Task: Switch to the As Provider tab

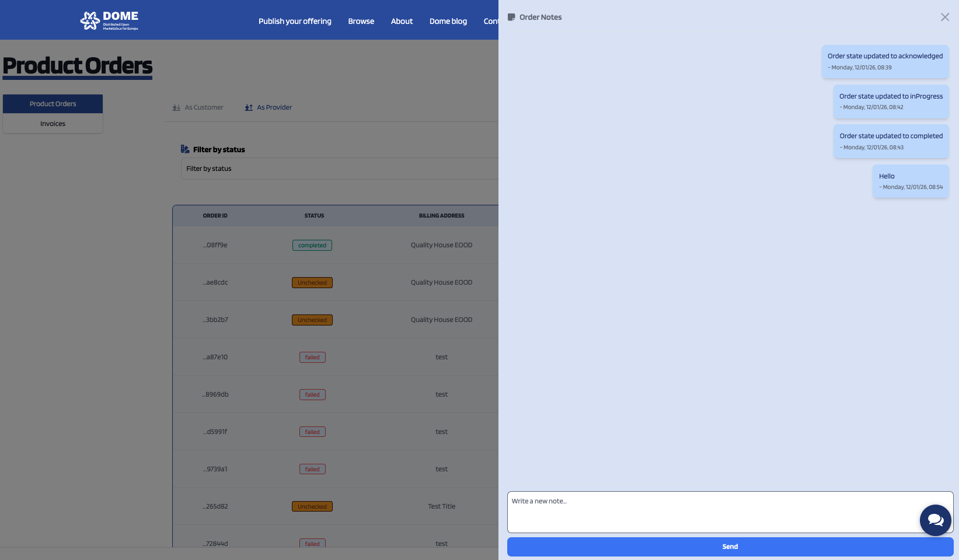Action: 268,107
